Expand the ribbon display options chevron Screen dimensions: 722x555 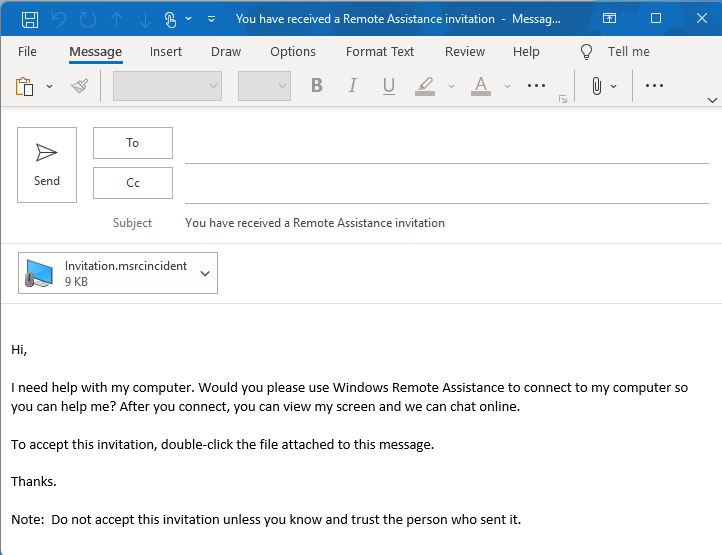tap(712, 100)
